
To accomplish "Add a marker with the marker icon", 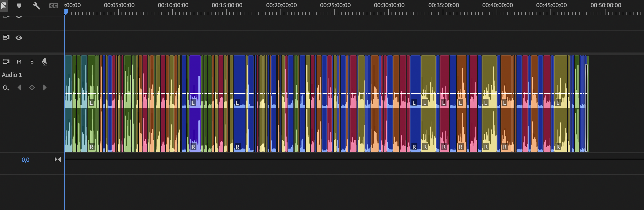I will pyautogui.click(x=19, y=6).
